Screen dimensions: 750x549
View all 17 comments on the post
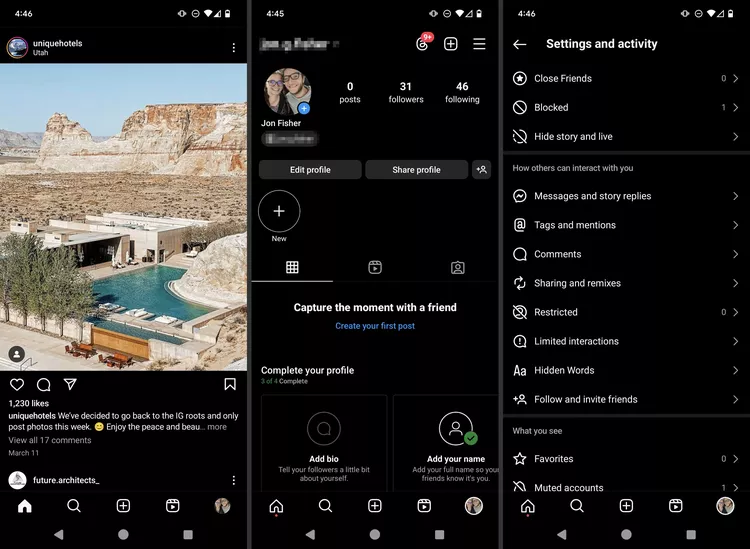pos(50,440)
